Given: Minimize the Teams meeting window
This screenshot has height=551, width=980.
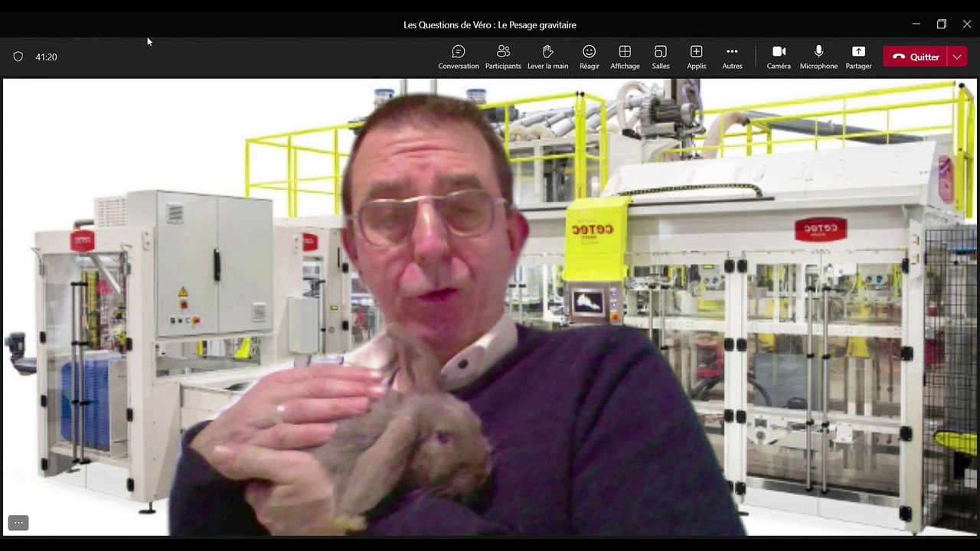Looking at the screenshot, I should [x=916, y=24].
